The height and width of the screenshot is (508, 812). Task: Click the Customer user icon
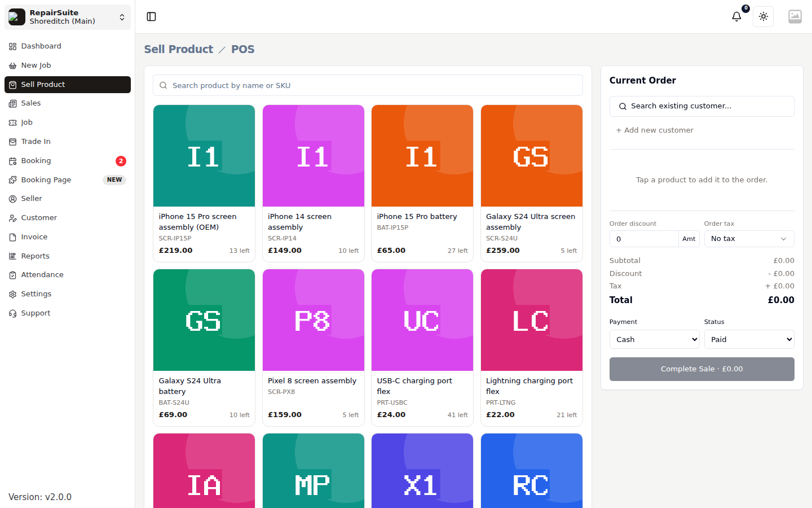[x=12, y=218]
